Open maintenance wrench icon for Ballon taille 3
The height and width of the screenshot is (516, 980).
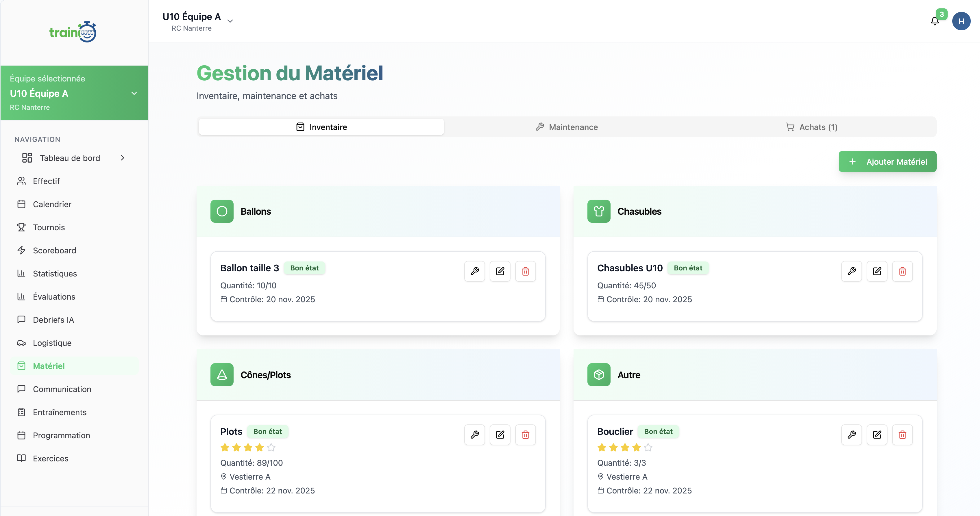pos(474,271)
